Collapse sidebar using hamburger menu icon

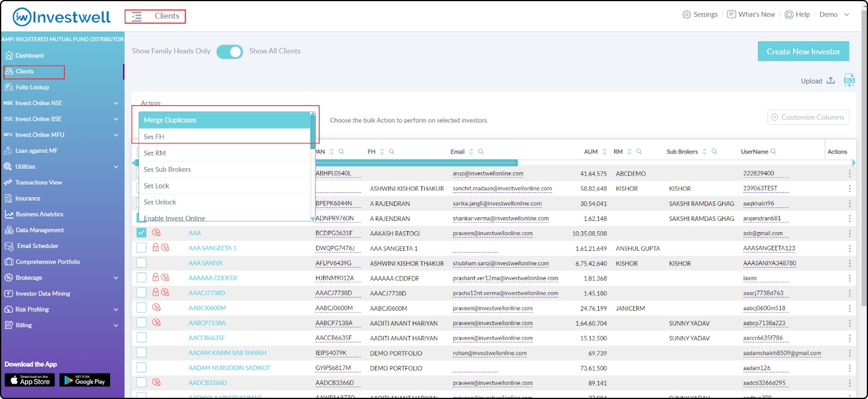pos(137,16)
